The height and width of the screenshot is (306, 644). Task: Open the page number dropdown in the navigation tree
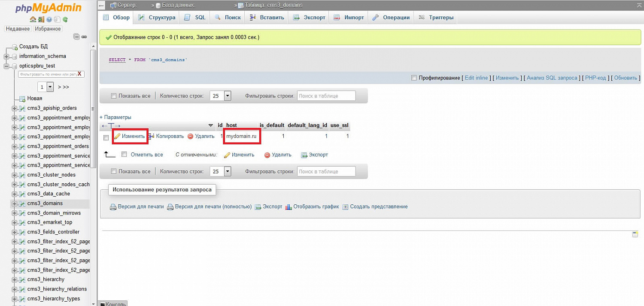tap(46, 87)
